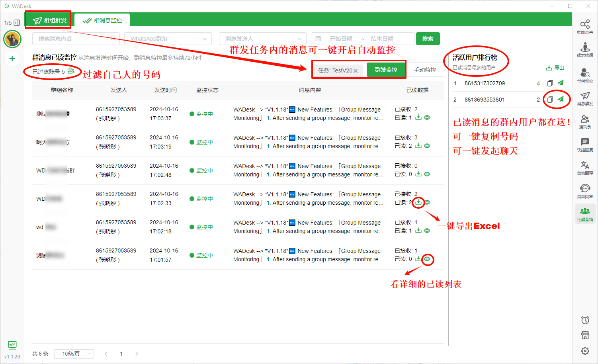Click the 开始日期 start date field
Viewport: 598px width, 364px height.
point(341,39)
